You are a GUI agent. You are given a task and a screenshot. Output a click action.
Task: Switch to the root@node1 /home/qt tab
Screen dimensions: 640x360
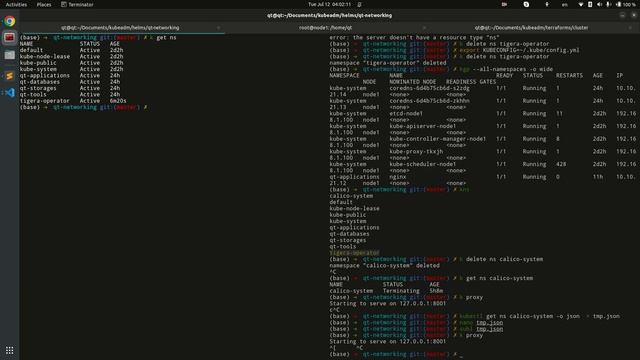coord(325,28)
